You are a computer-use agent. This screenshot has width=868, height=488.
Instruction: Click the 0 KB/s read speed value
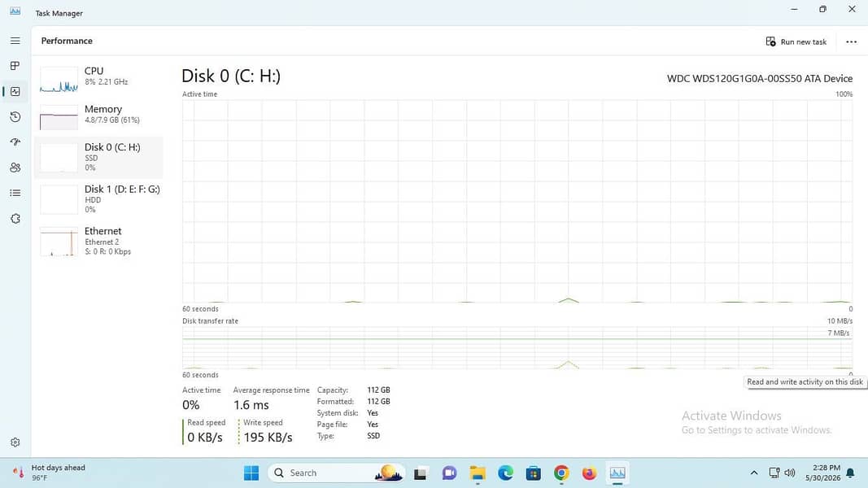coord(205,437)
